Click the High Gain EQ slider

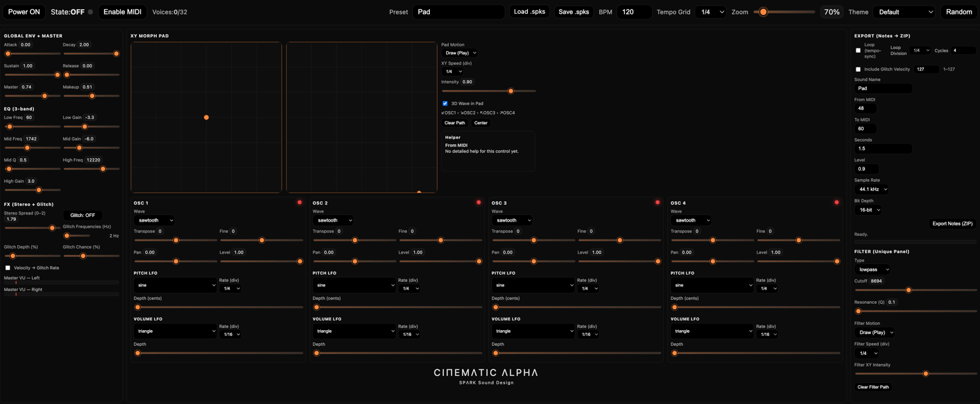33,190
